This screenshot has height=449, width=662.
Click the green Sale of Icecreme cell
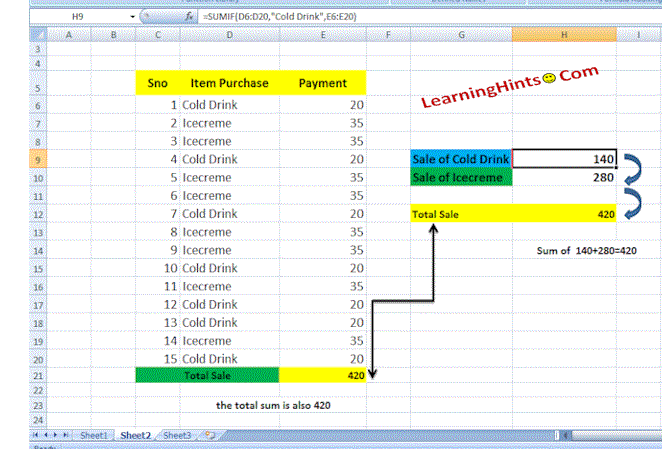point(461,177)
